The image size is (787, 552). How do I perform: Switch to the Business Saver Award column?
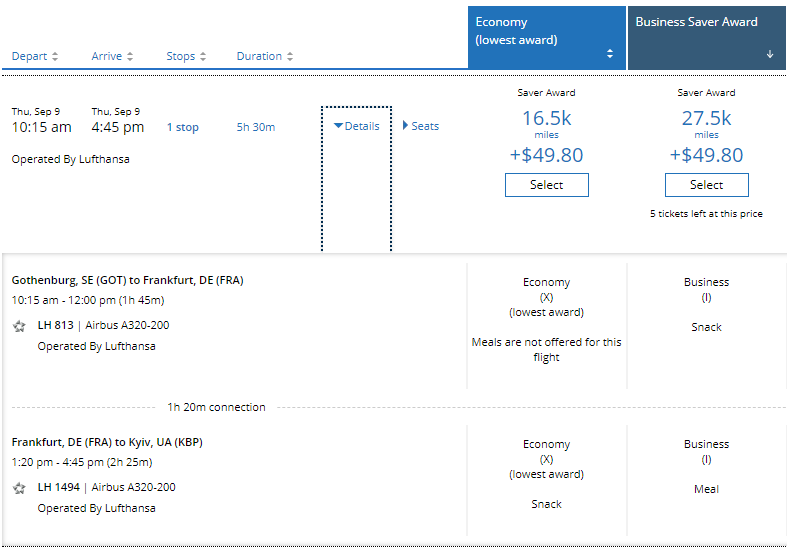697,22
